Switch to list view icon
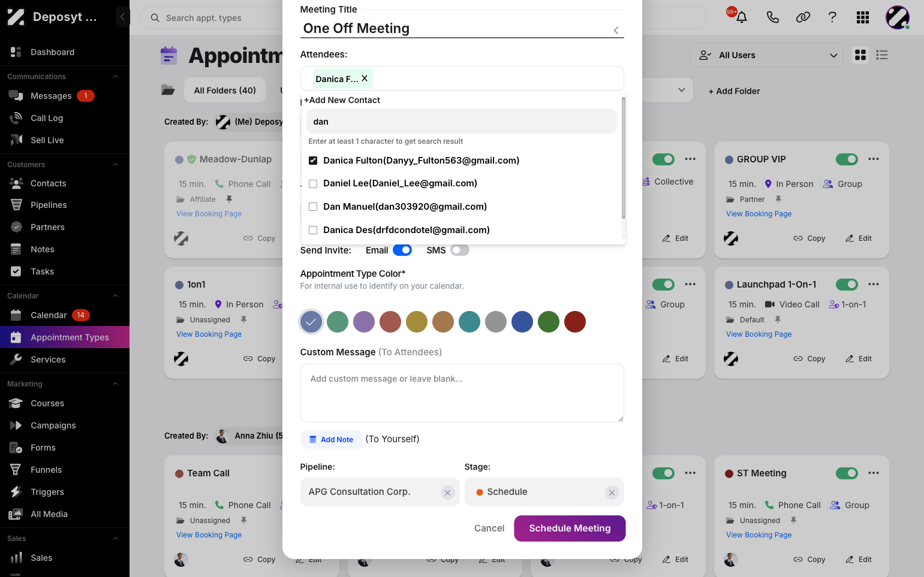Screen dimensions: 924x577 point(881,55)
